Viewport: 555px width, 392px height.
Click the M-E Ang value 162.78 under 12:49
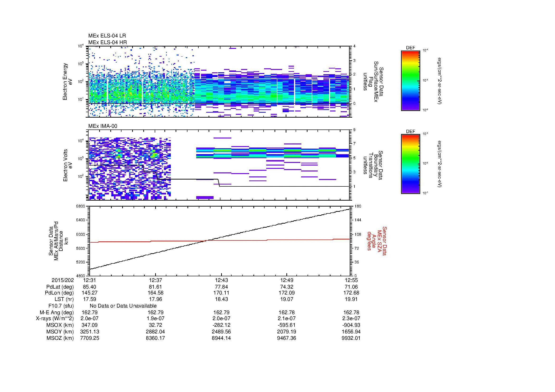click(x=287, y=313)
